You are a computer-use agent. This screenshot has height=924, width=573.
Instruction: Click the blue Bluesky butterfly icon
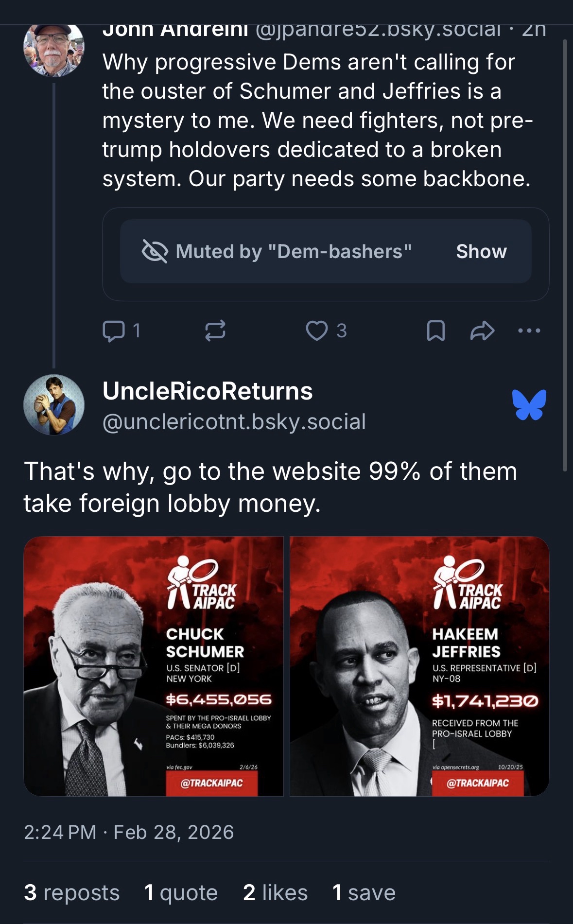coord(529,404)
